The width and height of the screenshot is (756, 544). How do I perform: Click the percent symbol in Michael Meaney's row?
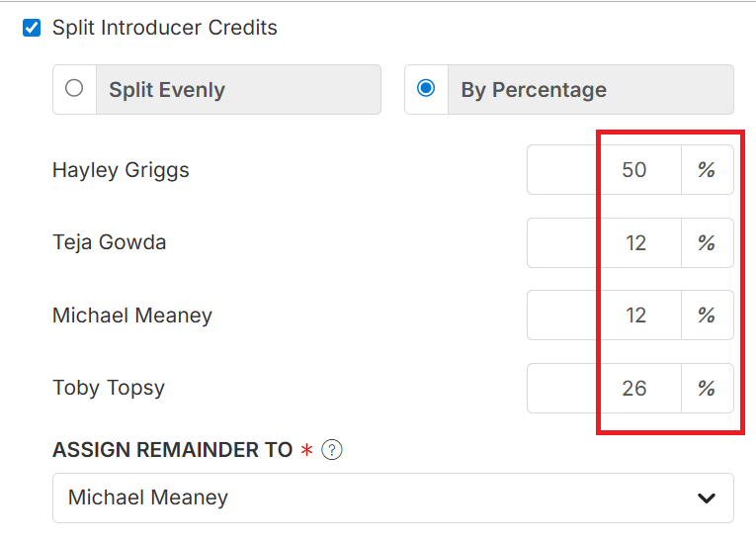707,316
